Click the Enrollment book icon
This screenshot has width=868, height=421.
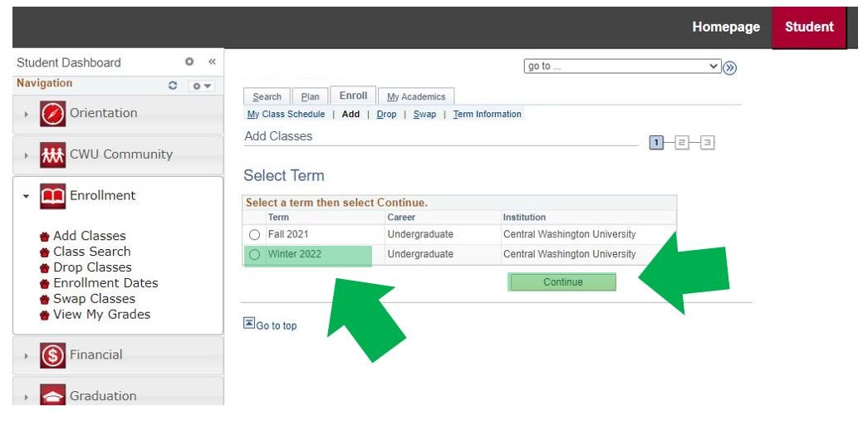coord(52,196)
